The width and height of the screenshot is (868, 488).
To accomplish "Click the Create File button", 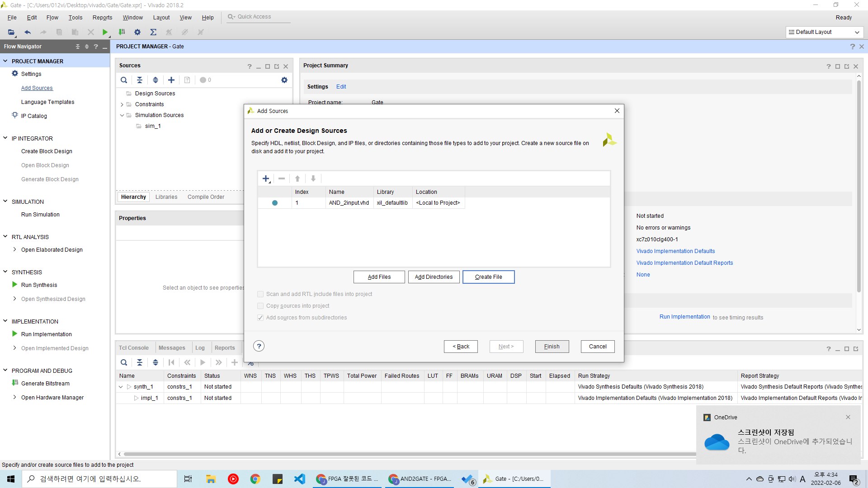I will point(488,277).
